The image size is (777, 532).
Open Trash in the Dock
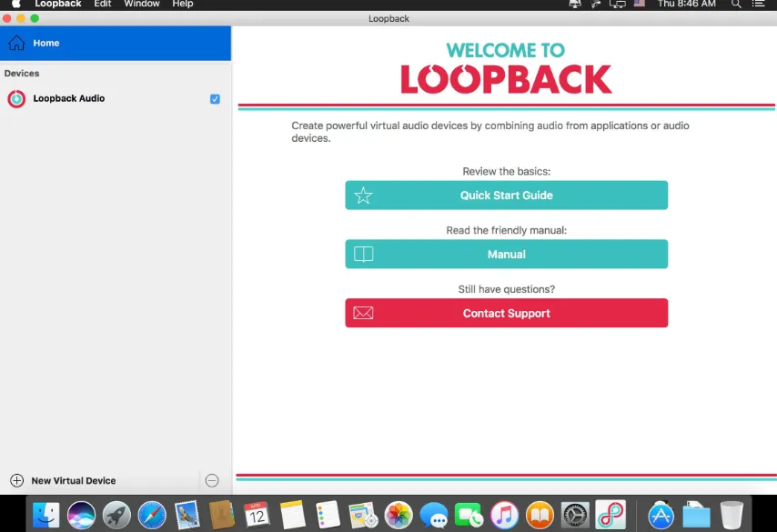pyautogui.click(x=732, y=515)
